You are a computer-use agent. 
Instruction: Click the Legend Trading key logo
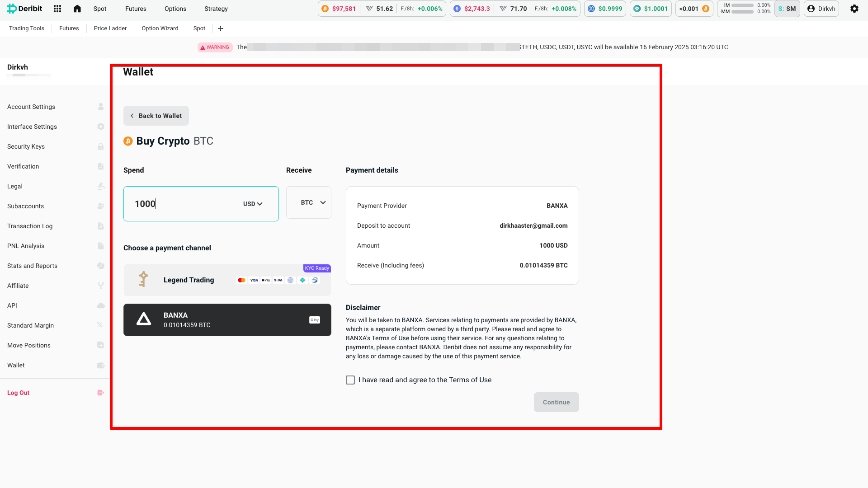[x=143, y=279]
